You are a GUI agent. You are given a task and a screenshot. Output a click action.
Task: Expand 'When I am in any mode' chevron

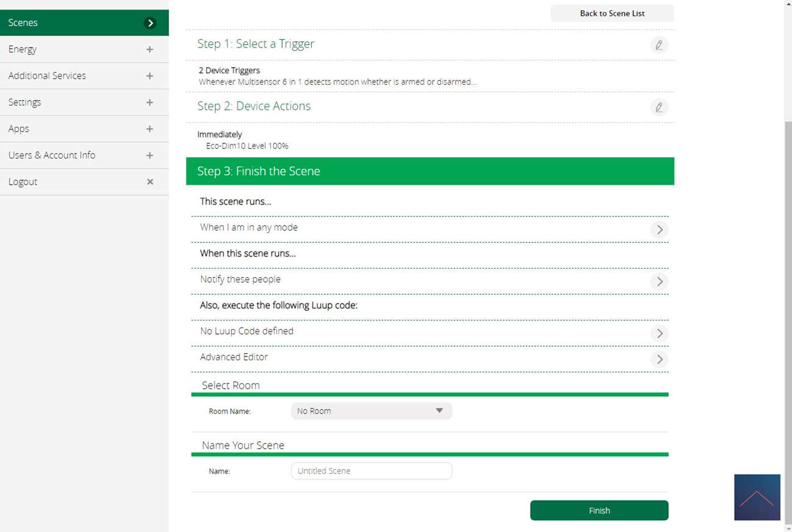tap(659, 230)
